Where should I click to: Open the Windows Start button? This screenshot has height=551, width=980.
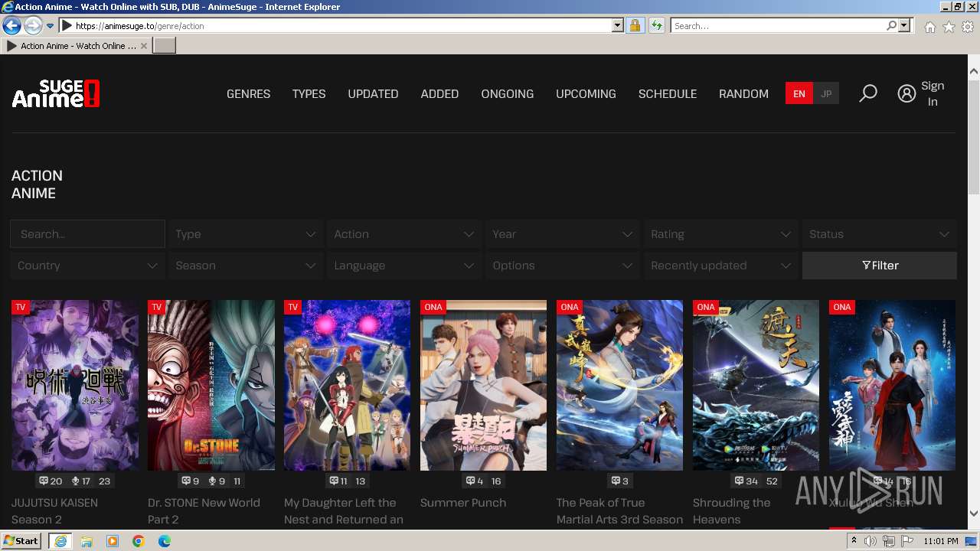(x=21, y=541)
